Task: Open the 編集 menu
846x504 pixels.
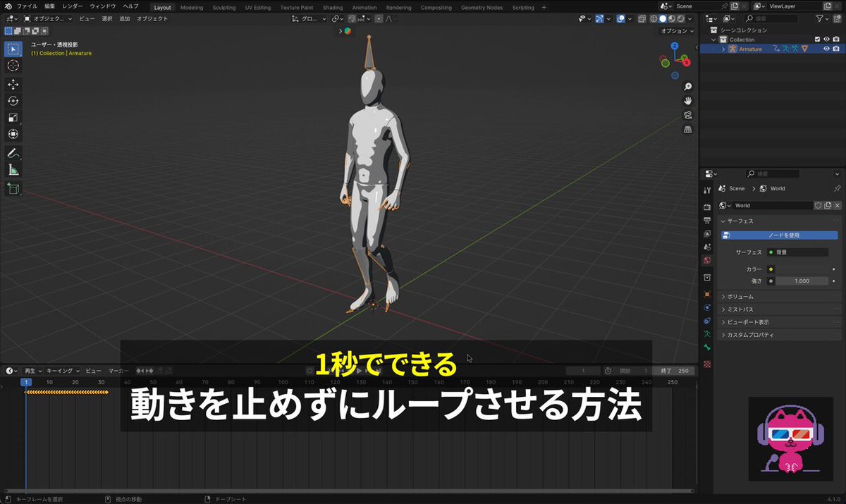Action: (49, 6)
